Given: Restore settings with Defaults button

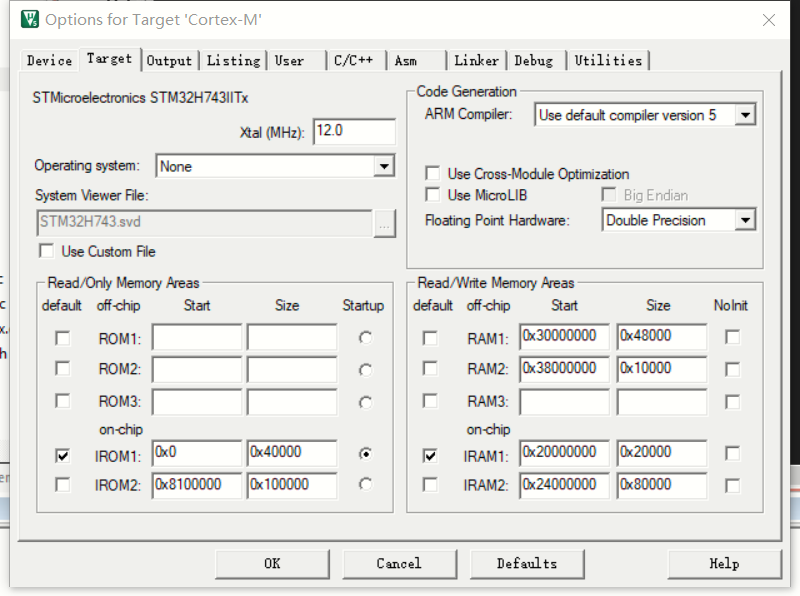Looking at the screenshot, I should pyautogui.click(x=527, y=564).
